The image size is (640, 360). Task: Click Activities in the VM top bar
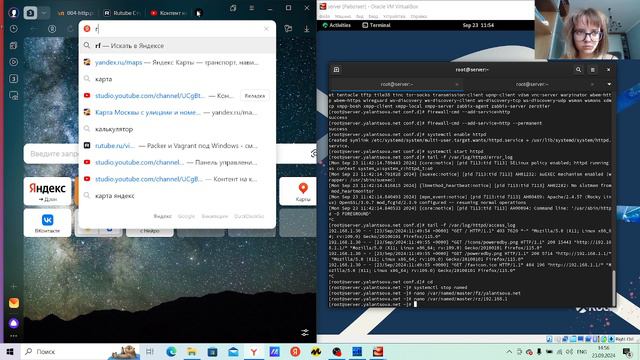click(x=337, y=25)
